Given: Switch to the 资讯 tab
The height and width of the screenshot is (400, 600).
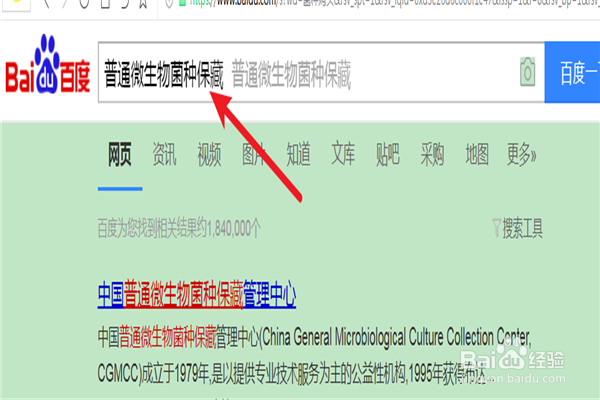Looking at the screenshot, I should (165, 154).
